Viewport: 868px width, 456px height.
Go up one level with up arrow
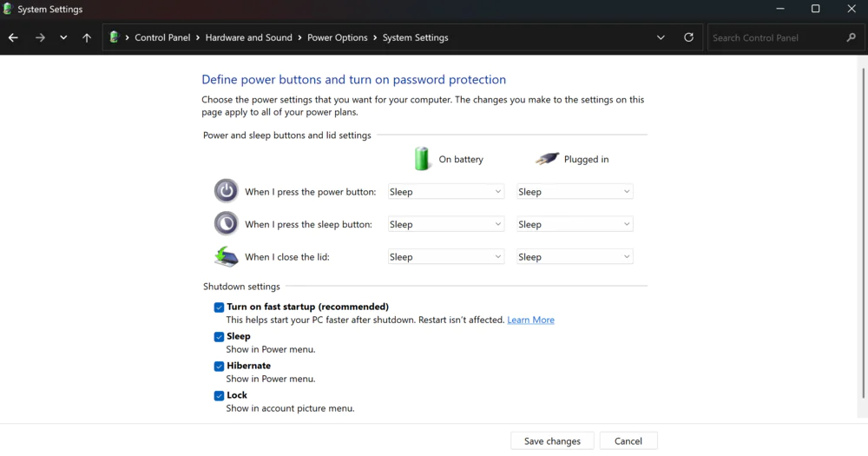87,37
